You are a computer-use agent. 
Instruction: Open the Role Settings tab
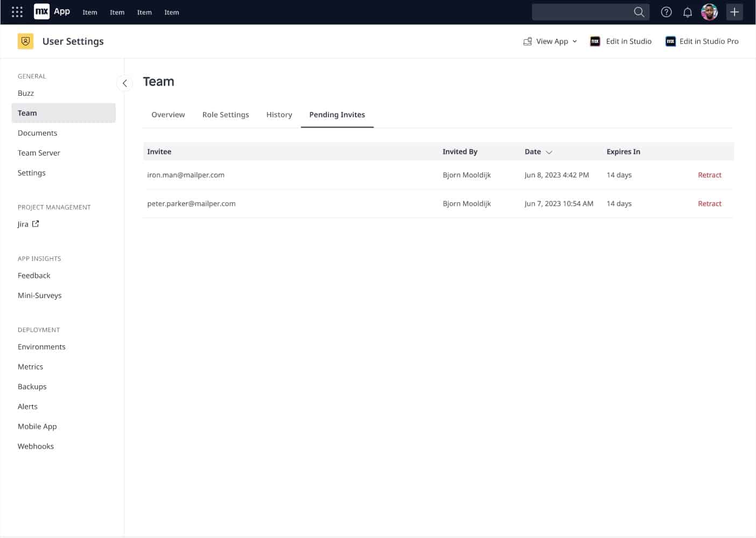point(226,114)
